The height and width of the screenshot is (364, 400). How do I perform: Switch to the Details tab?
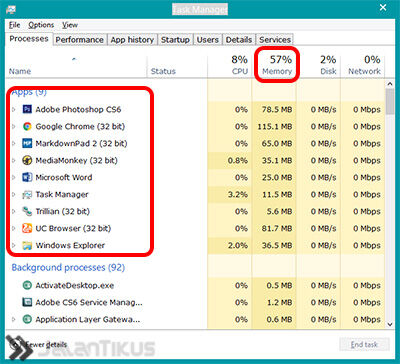click(238, 40)
